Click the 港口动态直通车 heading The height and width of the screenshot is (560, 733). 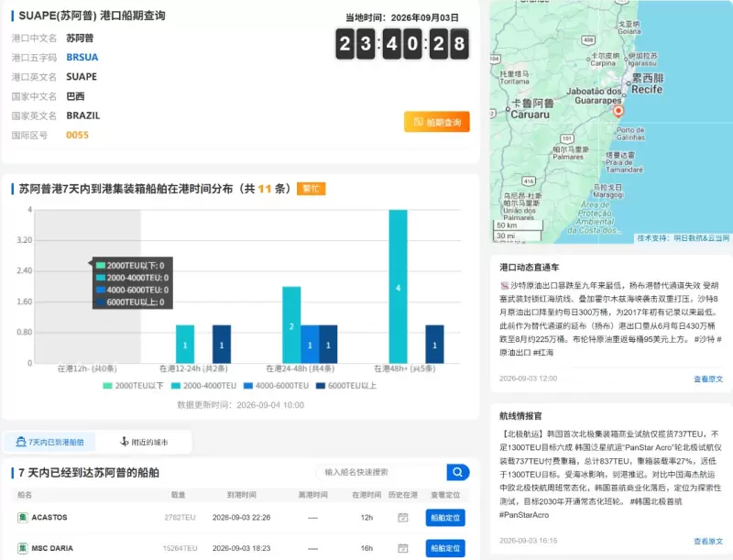point(530,268)
